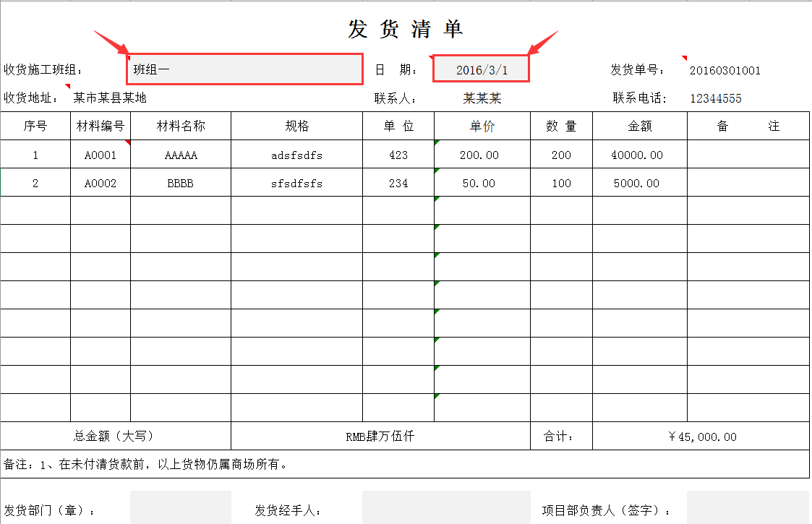Click the 规格 column header
The width and height of the screenshot is (812, 524).
[x=296, y=126]
